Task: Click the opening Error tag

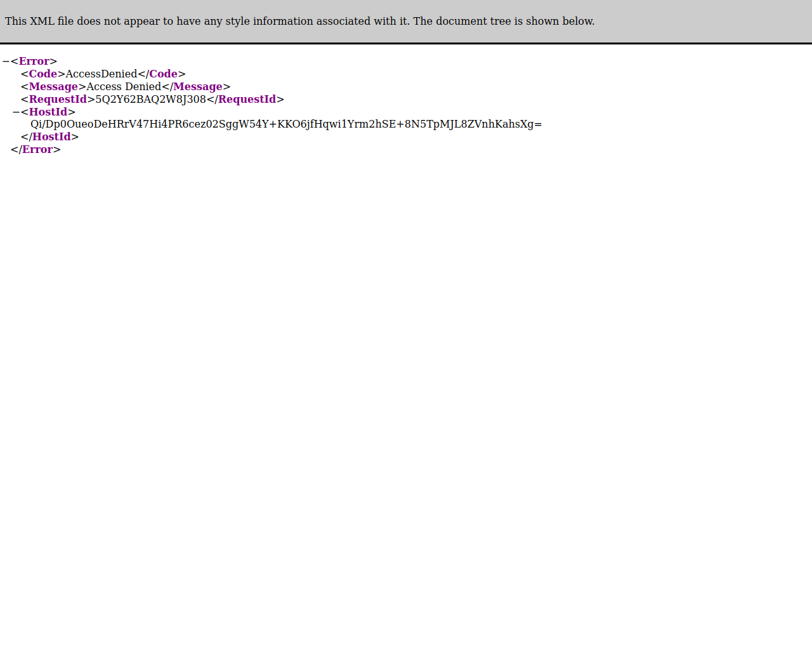Action: 34,62
